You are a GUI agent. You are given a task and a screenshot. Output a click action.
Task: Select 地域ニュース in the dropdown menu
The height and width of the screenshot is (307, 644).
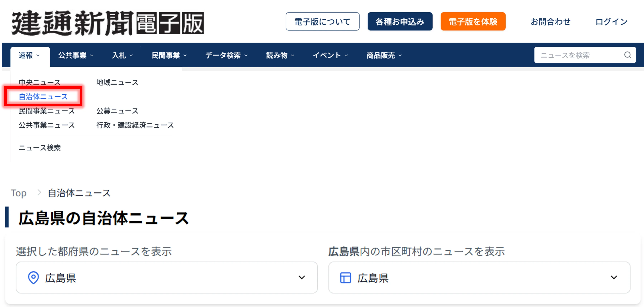[117, 82]
